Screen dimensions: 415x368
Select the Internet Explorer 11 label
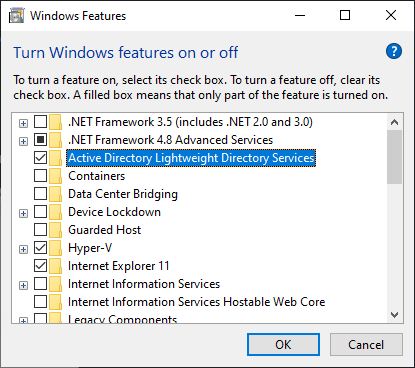[119, 266]
